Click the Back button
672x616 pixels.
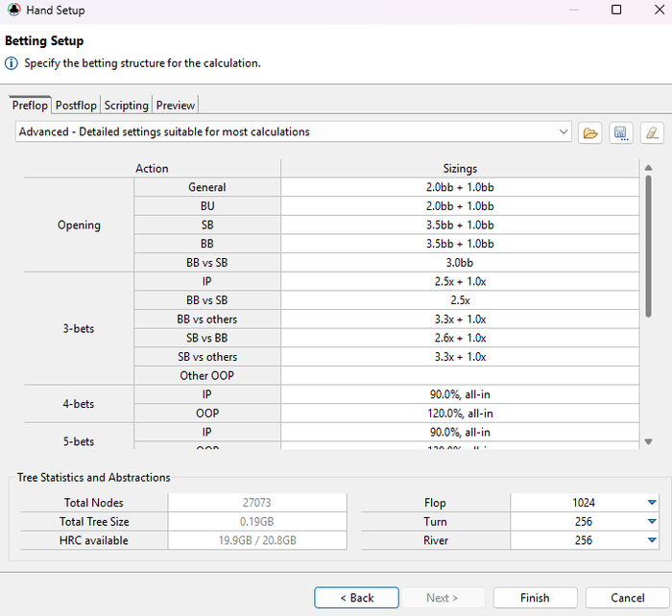pos(356,598)
